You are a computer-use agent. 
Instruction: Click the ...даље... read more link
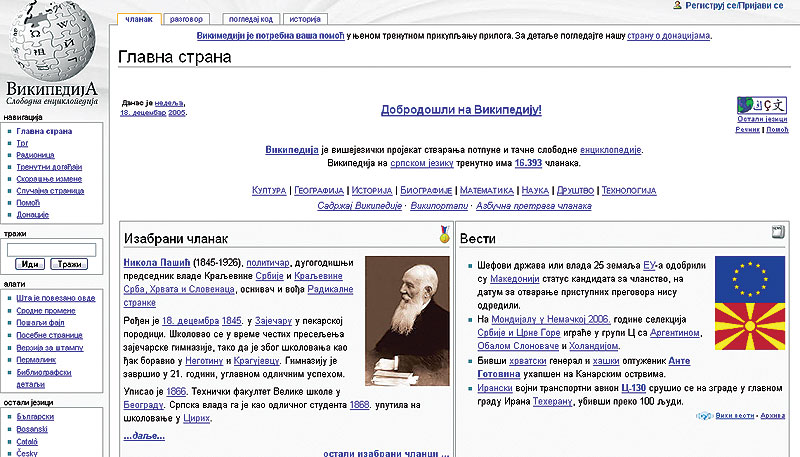pos(144,436)
